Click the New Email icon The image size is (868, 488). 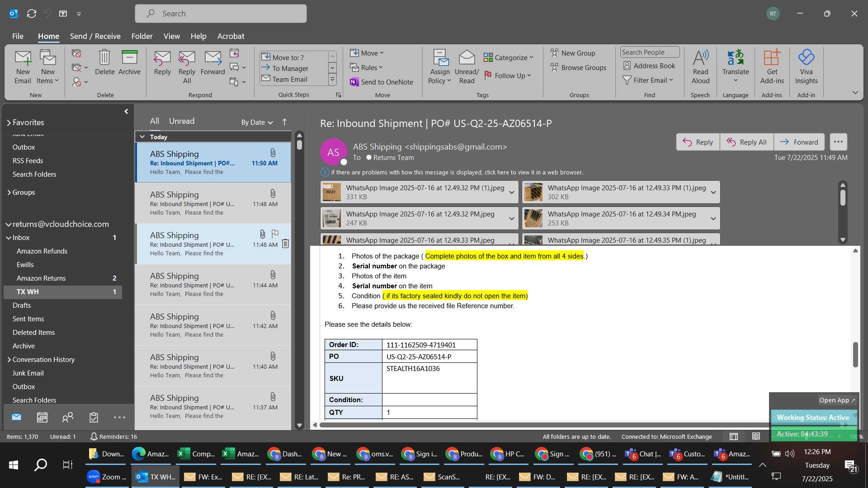pos(23,67)
